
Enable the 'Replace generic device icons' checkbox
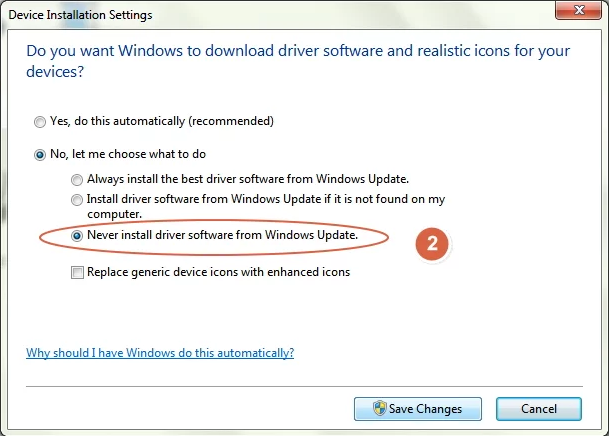pyautogui.click(x=77, y=273)
